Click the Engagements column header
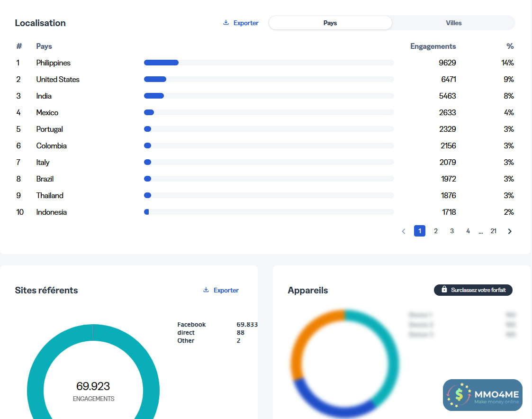532x419 pixels. pyautogui.click(x=433, y=46)
